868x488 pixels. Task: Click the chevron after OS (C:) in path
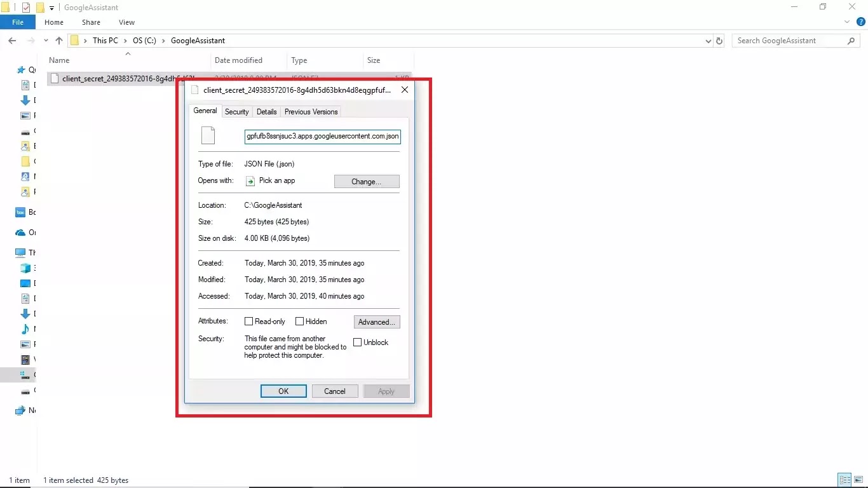(x=163, y=41)
